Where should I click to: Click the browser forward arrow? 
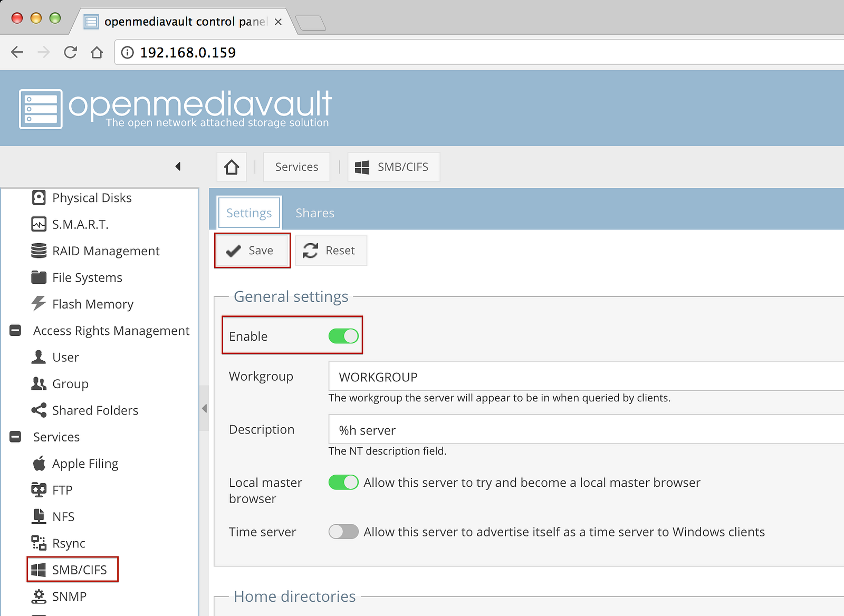[x=44, y=52]
